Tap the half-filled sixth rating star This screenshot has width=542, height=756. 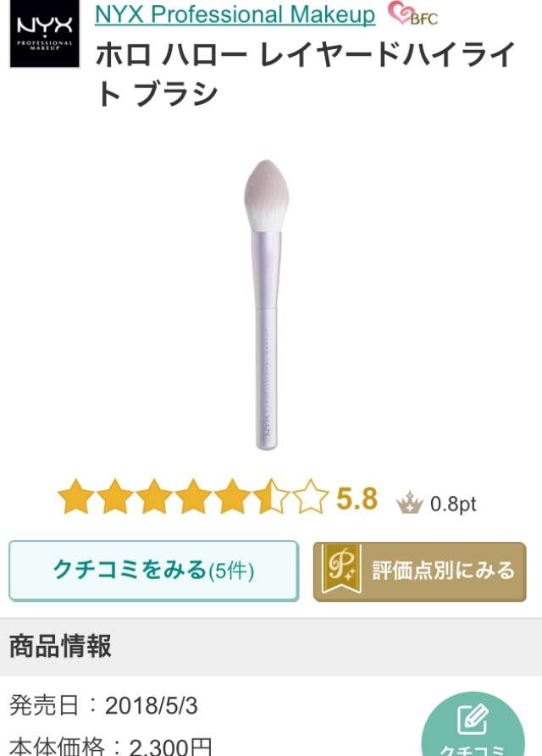pos(272,497)
